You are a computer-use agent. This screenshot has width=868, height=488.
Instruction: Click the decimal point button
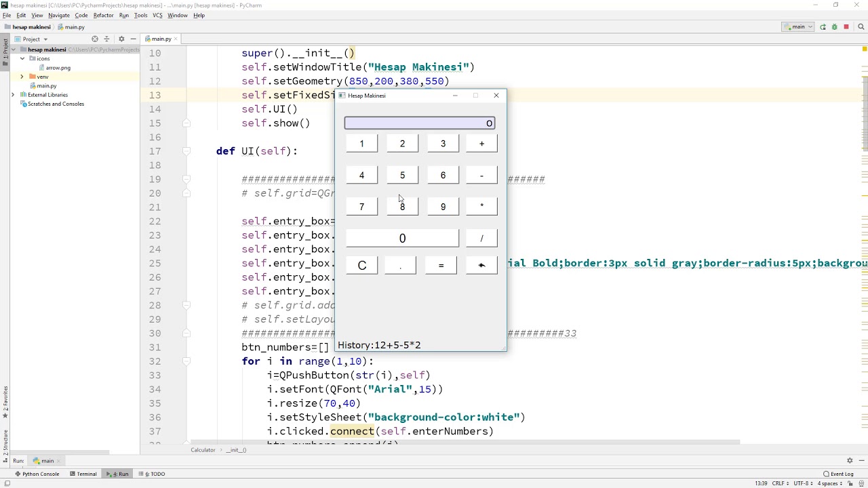tap(400, 265)
